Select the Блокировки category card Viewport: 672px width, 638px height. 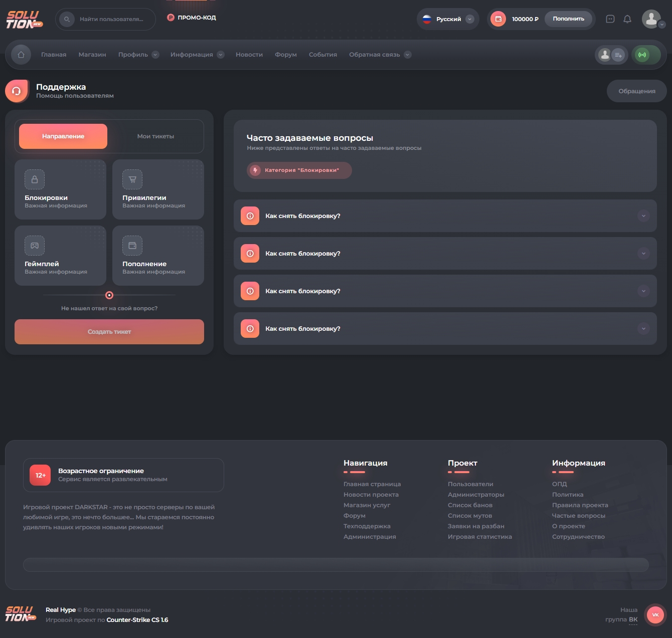(x=60, y=189)
